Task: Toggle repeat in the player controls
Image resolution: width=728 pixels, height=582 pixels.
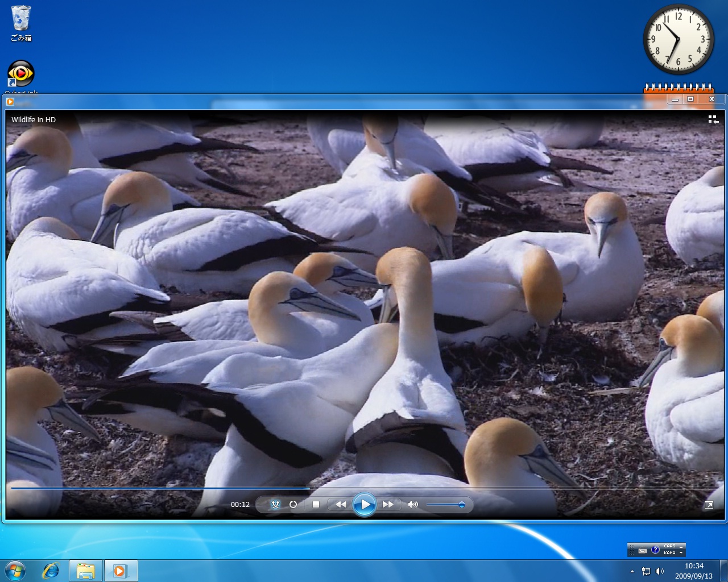Action: pos(293,504)
